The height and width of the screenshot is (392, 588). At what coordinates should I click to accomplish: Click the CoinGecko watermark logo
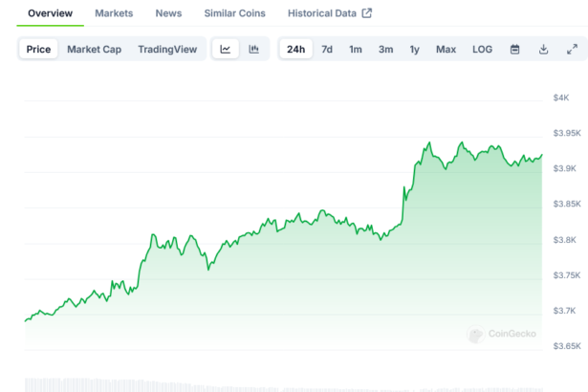coord(502,335)
